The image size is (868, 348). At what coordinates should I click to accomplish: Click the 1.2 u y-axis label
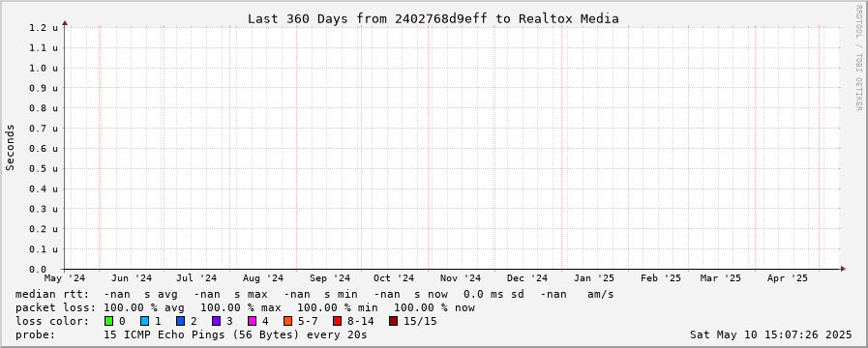coord(44,28)
